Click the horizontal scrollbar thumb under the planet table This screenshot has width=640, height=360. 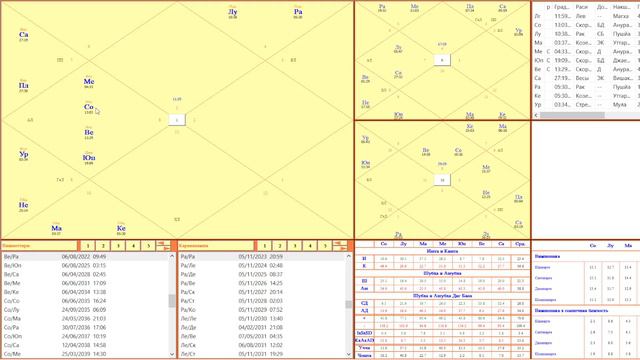(x=572, y=115)
